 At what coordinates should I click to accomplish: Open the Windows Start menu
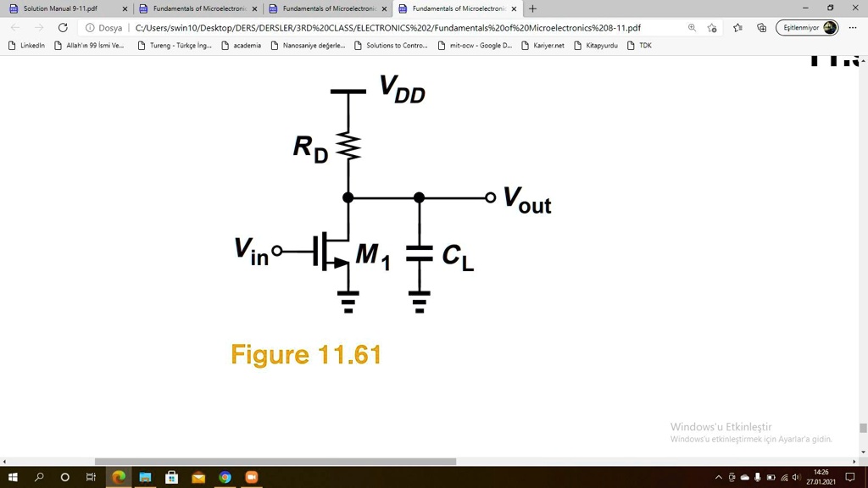pos(12,477)
